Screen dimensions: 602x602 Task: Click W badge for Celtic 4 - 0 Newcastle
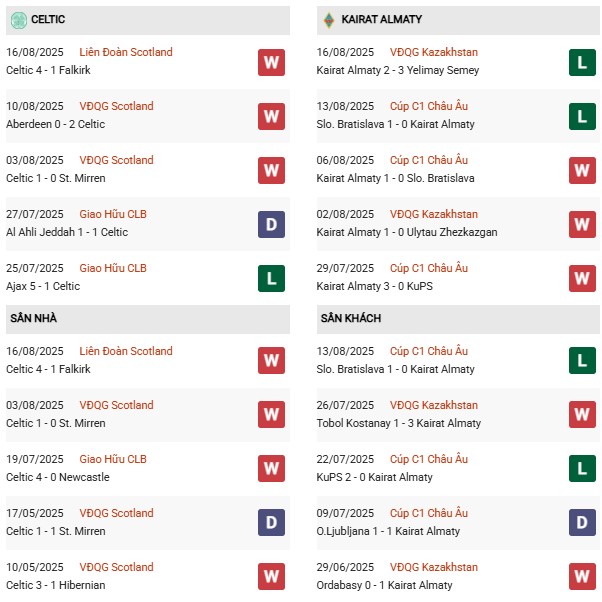tap(270, 469)
